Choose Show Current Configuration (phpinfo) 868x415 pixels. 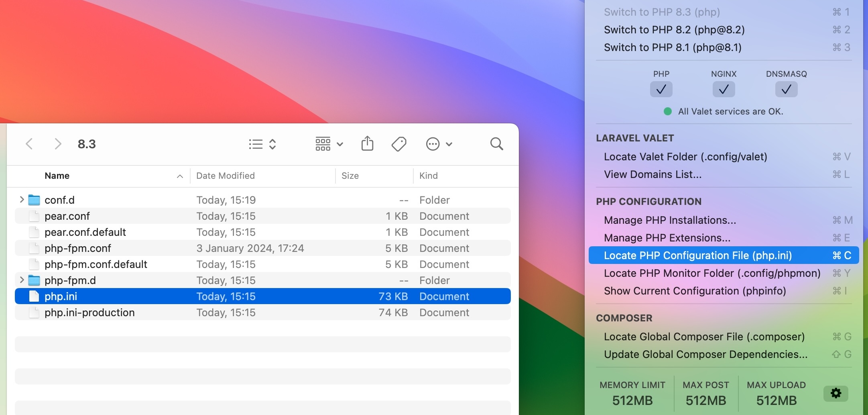pos(724,291)
